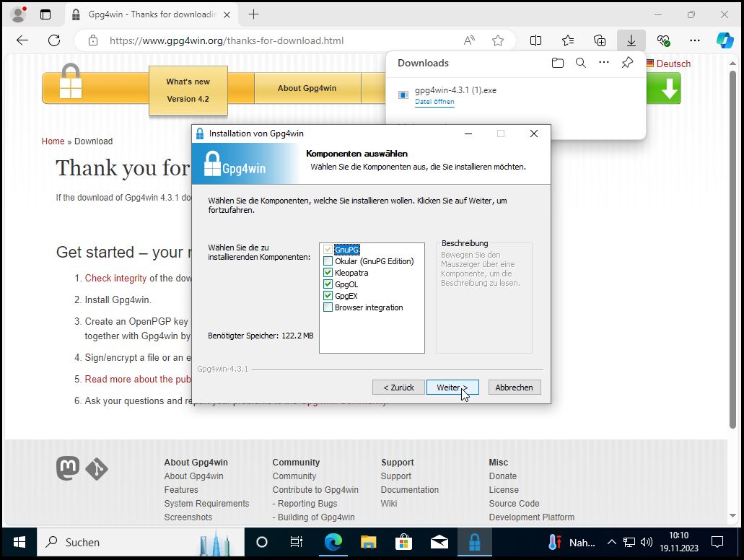Click Weiter to continue installation
This screenshot has height=560, width=744.
[452, 387]
